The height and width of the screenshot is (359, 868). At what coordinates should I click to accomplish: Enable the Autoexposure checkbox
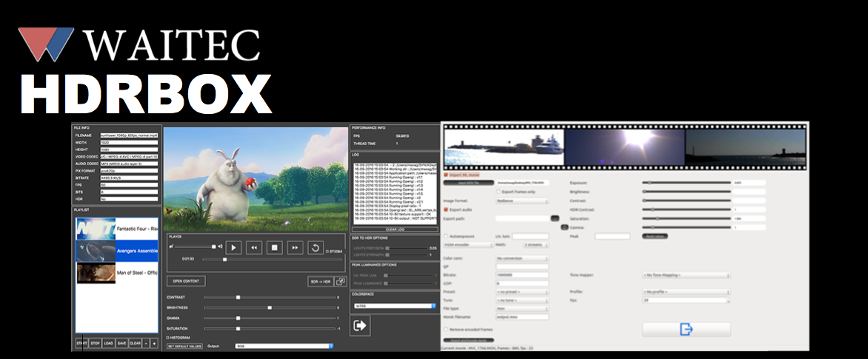(x=446, y=236)
